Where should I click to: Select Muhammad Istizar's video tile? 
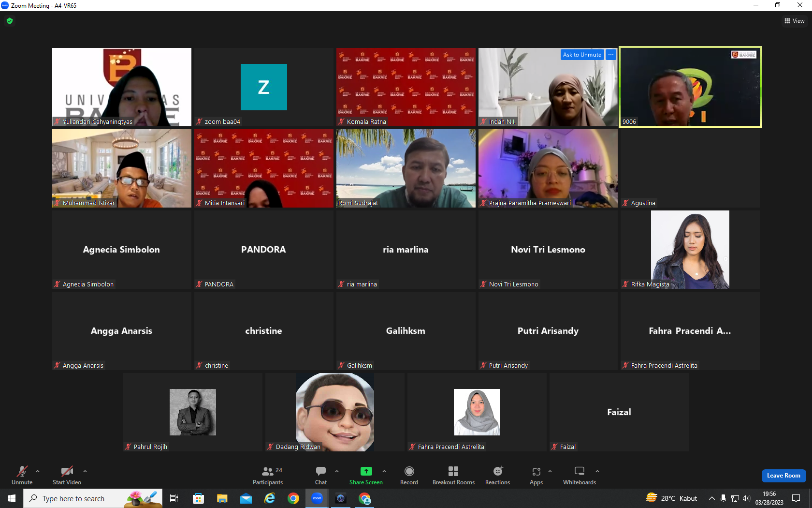click(122, 168)
